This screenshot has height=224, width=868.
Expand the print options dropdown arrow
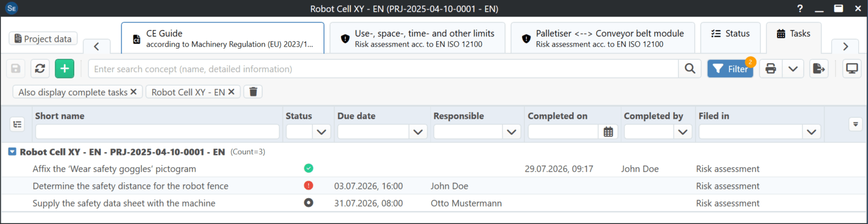pos(793,69)
